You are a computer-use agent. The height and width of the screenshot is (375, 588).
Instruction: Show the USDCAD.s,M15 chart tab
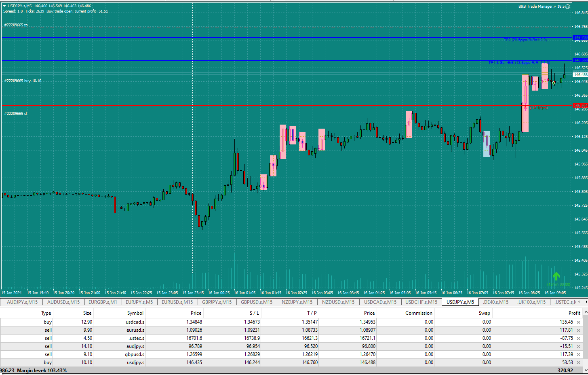click(x=380, y=302)
